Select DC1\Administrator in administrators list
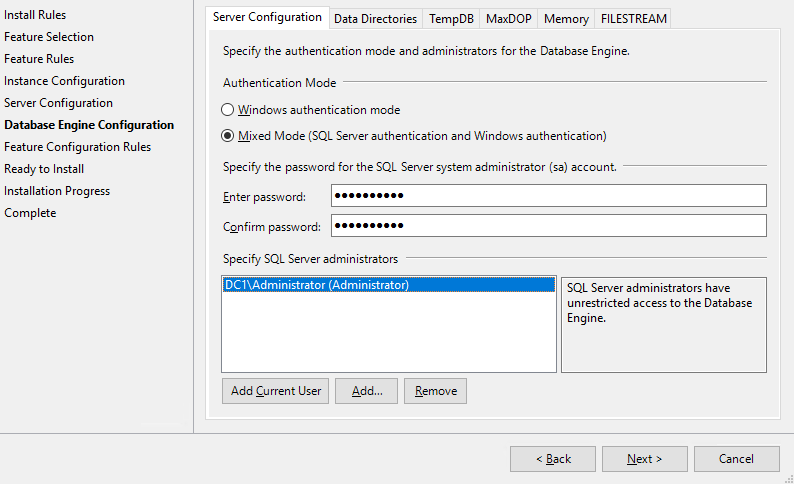This screenshot has height=484, width=794. (x=389, y=285)
